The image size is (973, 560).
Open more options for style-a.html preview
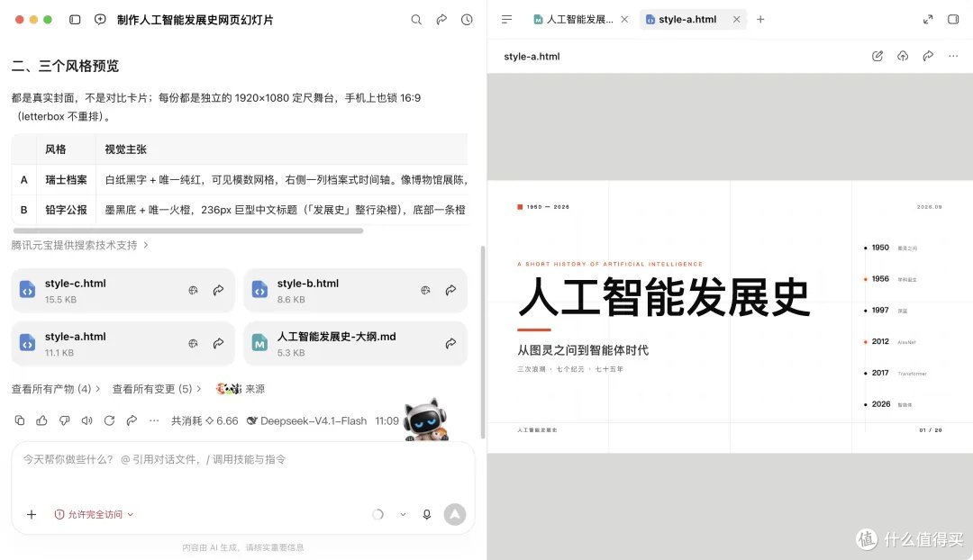point(954,56)
